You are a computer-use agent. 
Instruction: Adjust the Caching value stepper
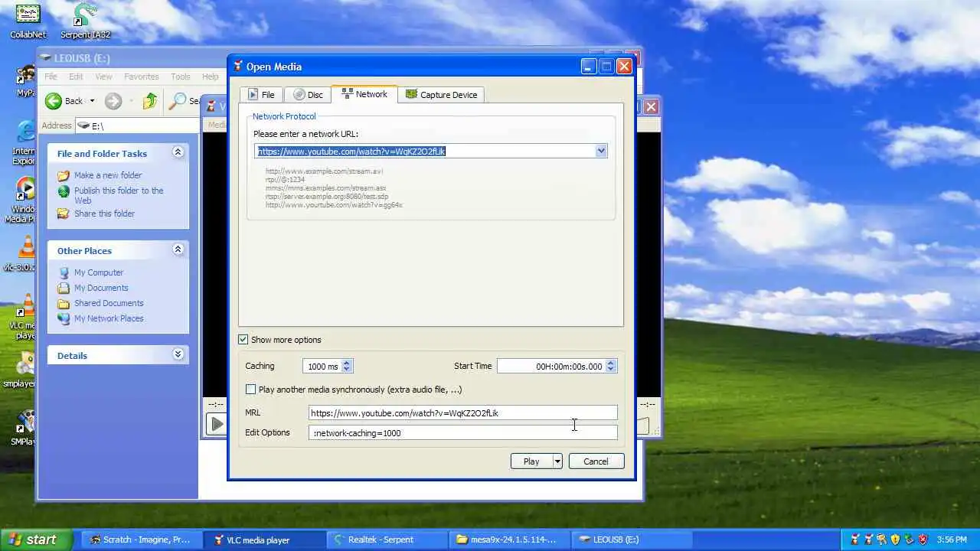[347, 367]
